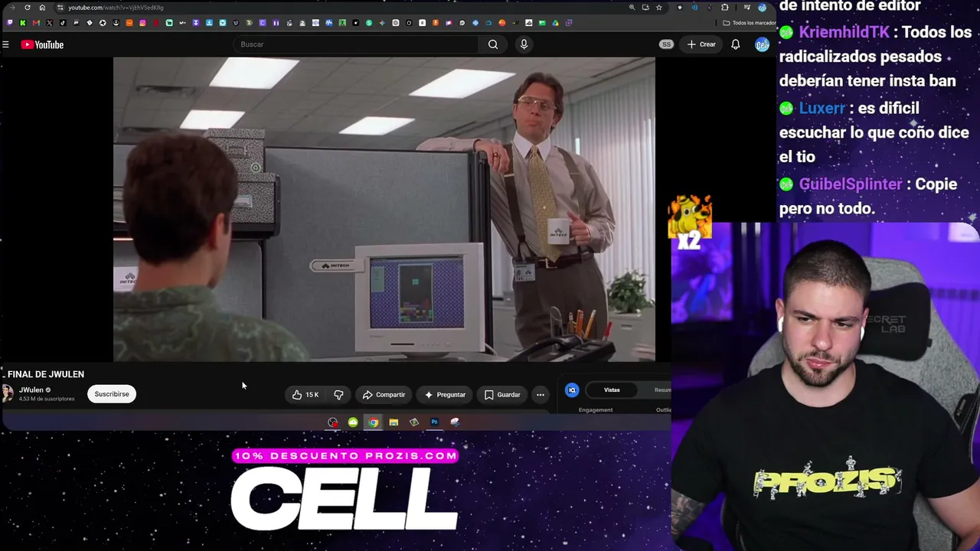Viewport: 980px width, 551px height.
Task: Click the Chrome address bar URL
Action: (116, 8)
